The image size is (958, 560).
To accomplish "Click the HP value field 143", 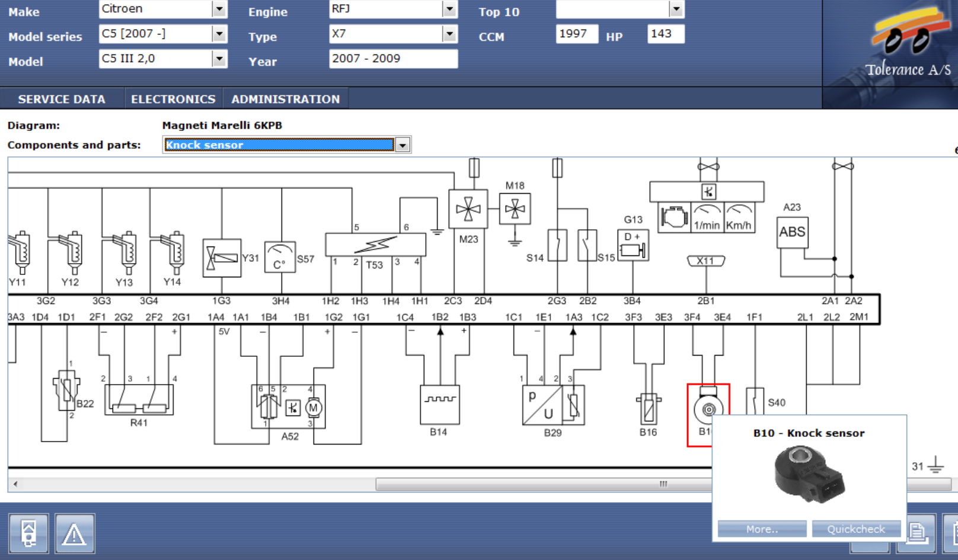I will point(666,34).
